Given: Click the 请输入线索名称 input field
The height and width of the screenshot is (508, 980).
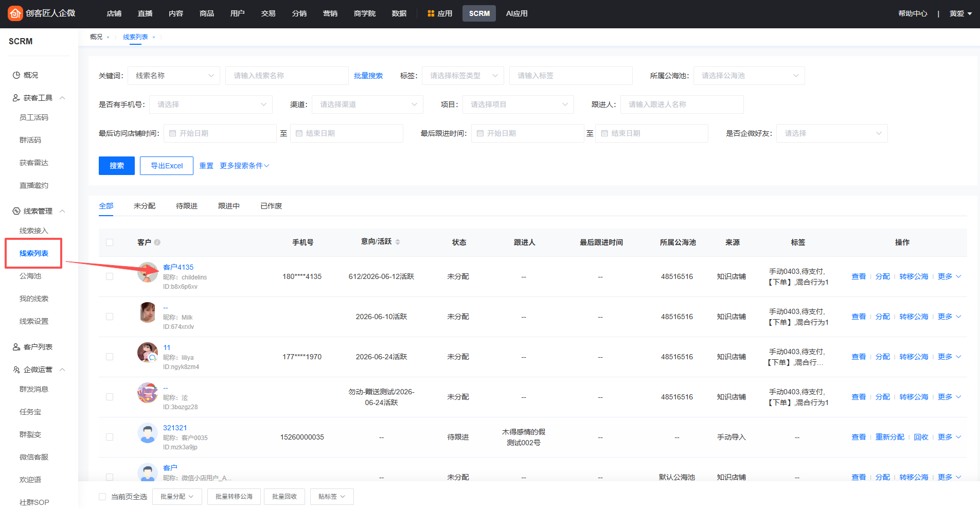Looking at the screenshot, I should pos(287,76).
